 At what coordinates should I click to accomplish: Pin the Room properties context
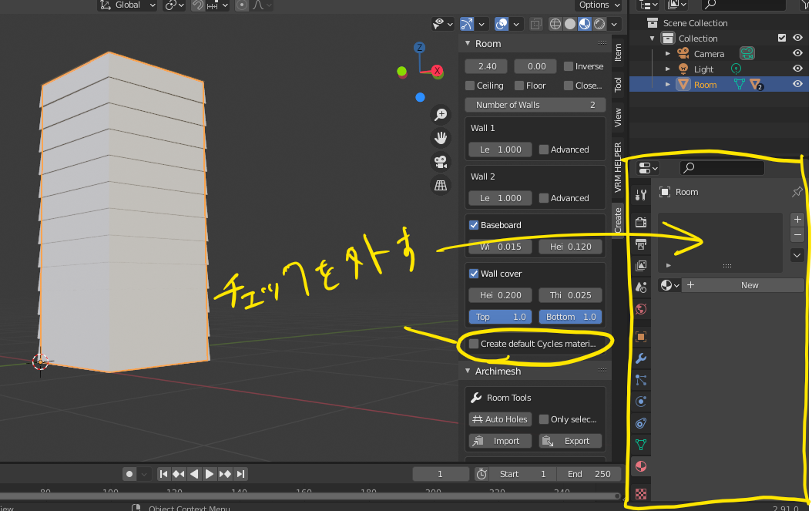[x=797, y=192]
